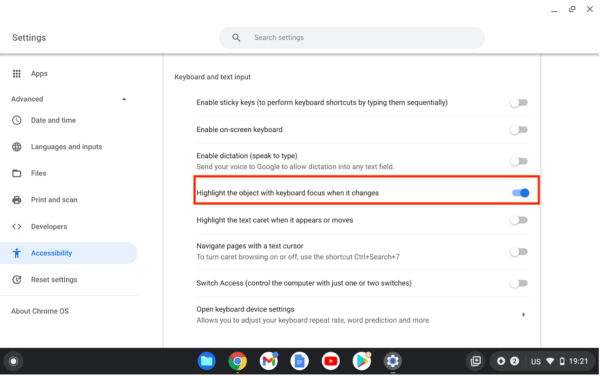The width and height of the screenshot is (600, 376).
Task: Restore down the Settings window
Action: [x=572, y=9]
